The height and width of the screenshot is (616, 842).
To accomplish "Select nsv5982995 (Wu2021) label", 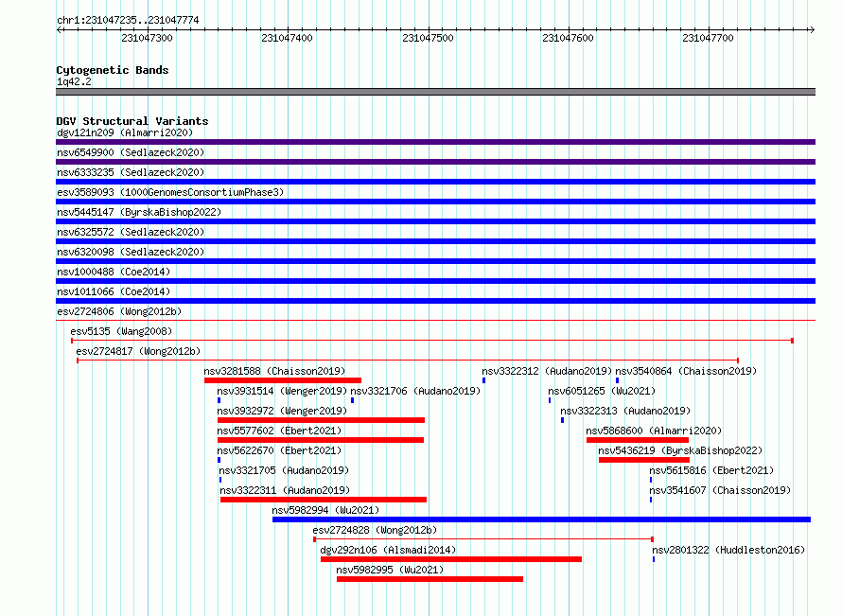I will pyautogui.click(x=390, y=570).
